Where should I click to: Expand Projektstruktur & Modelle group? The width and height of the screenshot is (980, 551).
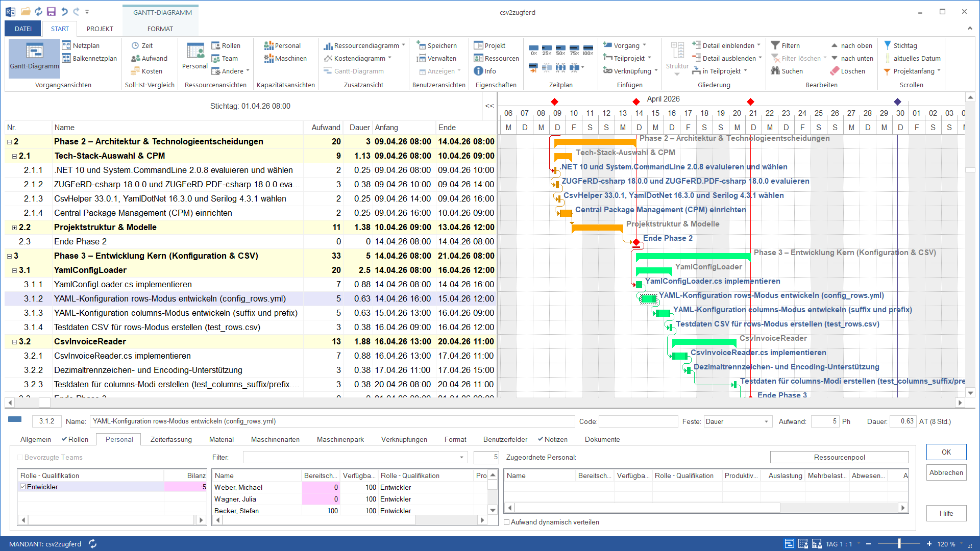coord(14,228)
